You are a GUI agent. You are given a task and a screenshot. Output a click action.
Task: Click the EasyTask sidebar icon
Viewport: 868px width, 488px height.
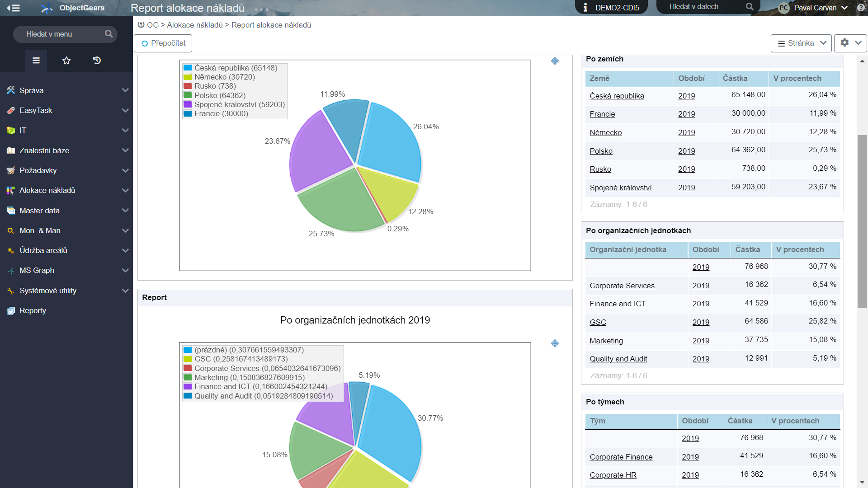(11, 110)
